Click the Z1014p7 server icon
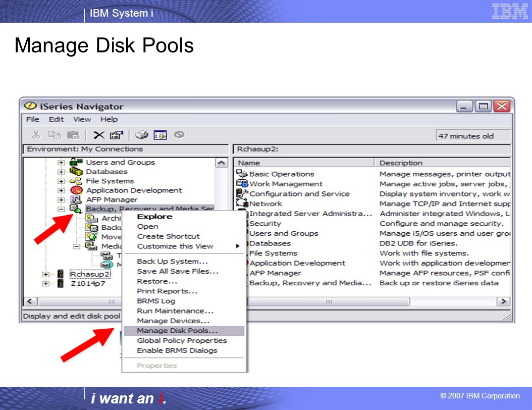This screenshot has height=410, width=532. [x=61, y=283]
